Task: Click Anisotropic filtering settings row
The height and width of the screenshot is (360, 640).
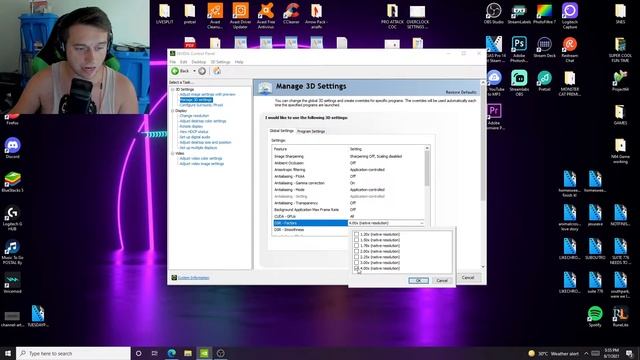Action: pos(349,170)
